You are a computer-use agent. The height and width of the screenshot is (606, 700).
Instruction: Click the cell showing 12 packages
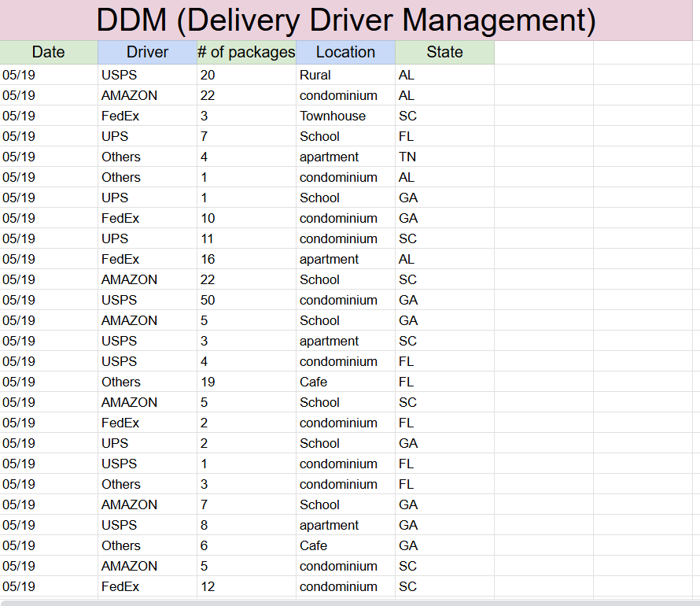pyautogui.click(x=246, y=586)
